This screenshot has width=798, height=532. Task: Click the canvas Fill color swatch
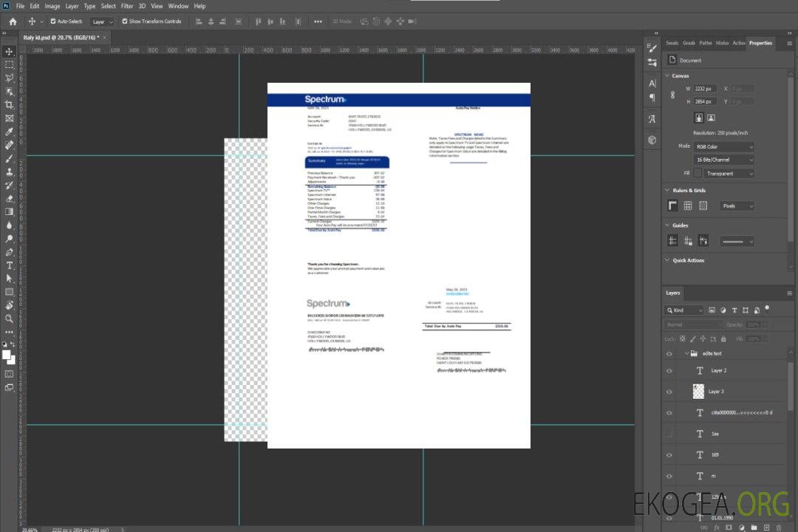[698, 174]
